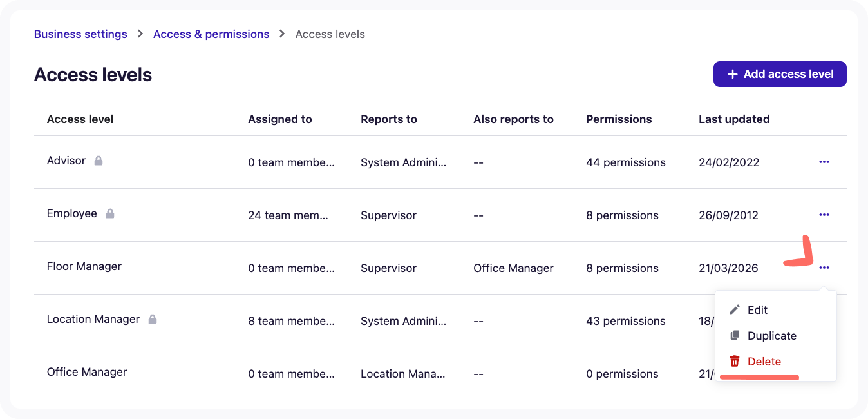The height and width of the screenshot is (419, 868).
Task: Click the copy icon next to Duplicate
Action: tap(734, 335)
